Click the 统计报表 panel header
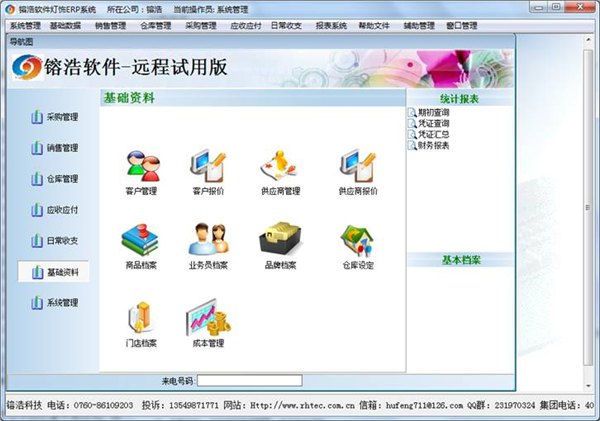Screen dimensions: 600x421 point(460,99)
